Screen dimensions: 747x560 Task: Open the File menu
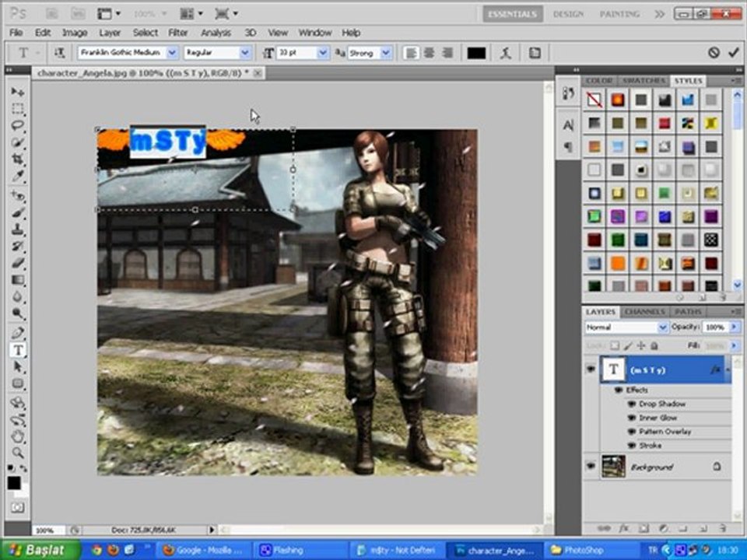pos(16,33)
